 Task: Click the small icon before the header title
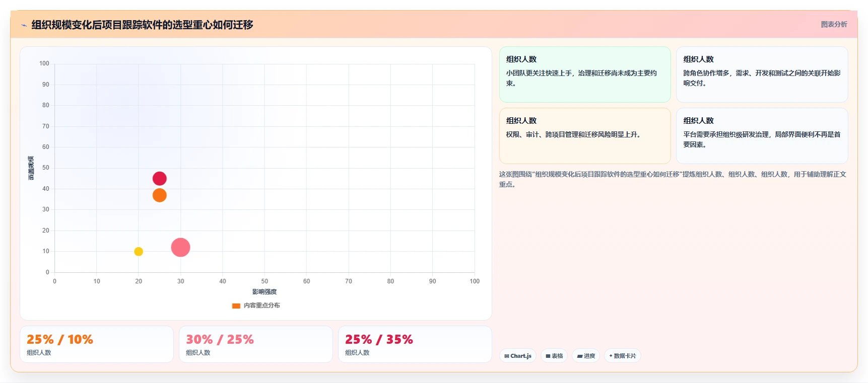(24, 25)
